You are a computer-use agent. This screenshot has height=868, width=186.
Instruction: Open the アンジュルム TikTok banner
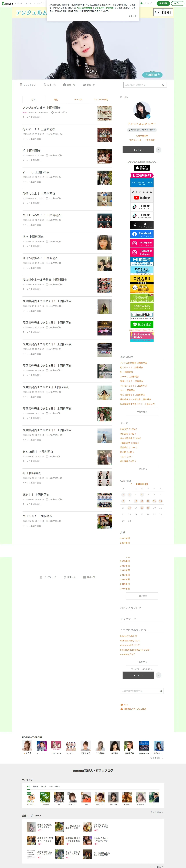(x=142, y=207)
